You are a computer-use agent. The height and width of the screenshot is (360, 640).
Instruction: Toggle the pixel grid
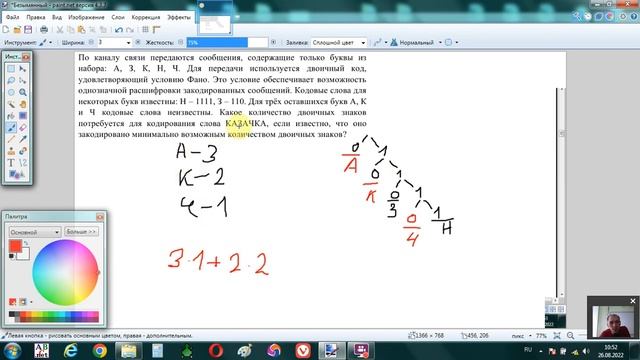145,29
